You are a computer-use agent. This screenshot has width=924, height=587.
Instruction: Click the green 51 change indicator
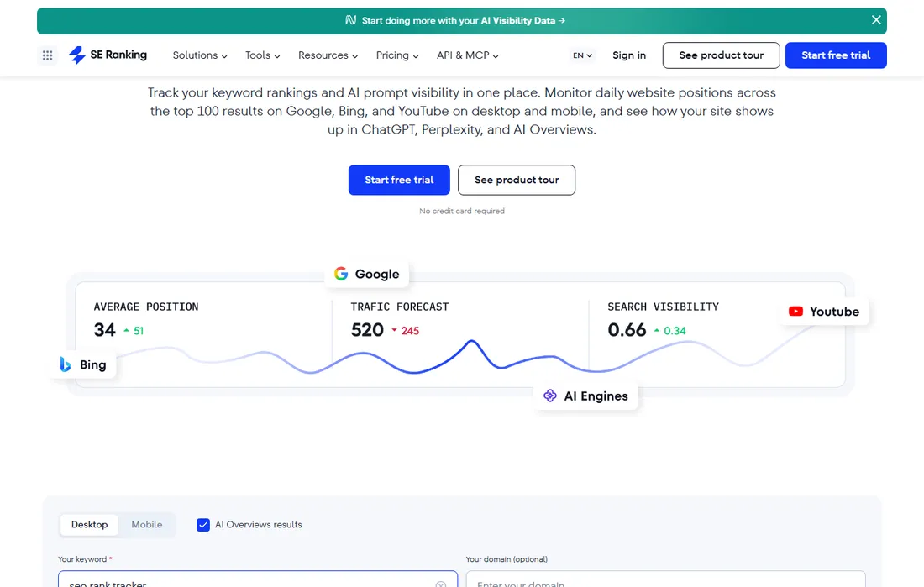coord(134,331)
